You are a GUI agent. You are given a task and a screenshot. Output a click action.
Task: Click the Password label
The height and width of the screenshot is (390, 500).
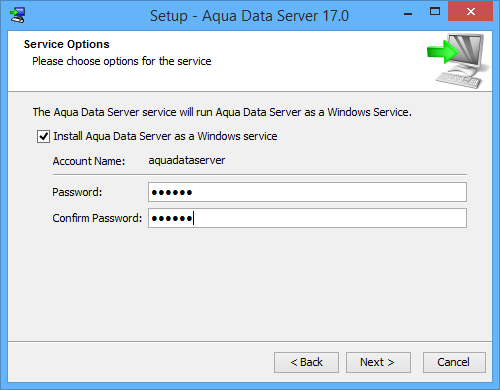77,192
